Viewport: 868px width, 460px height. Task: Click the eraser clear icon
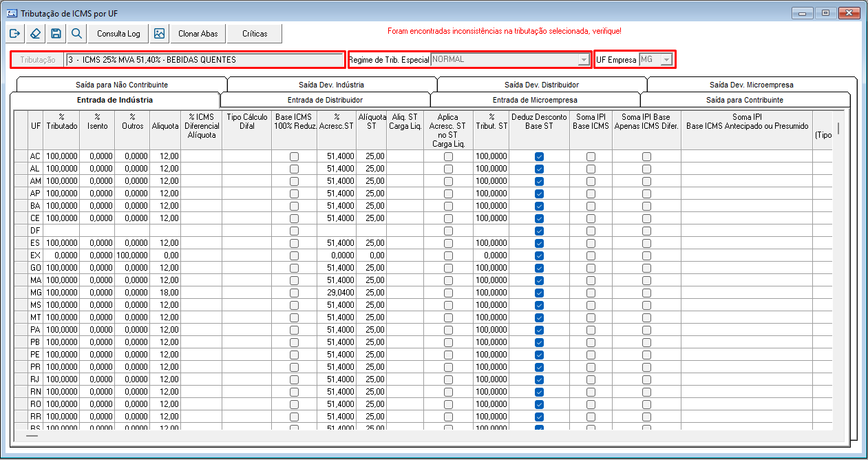tap(36, 33)
